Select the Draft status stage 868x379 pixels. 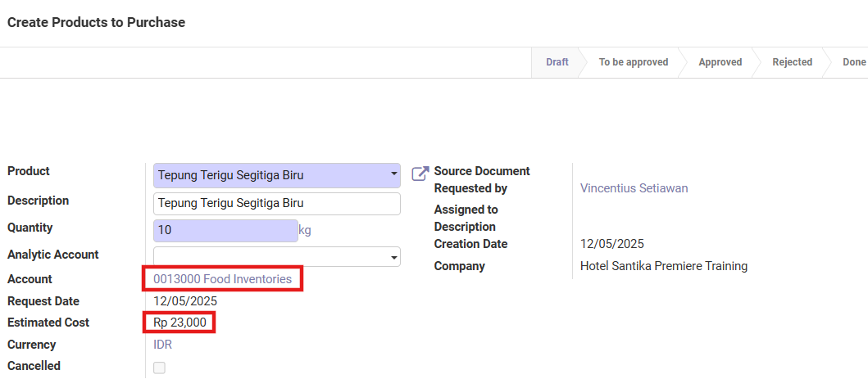pos(557,62)
